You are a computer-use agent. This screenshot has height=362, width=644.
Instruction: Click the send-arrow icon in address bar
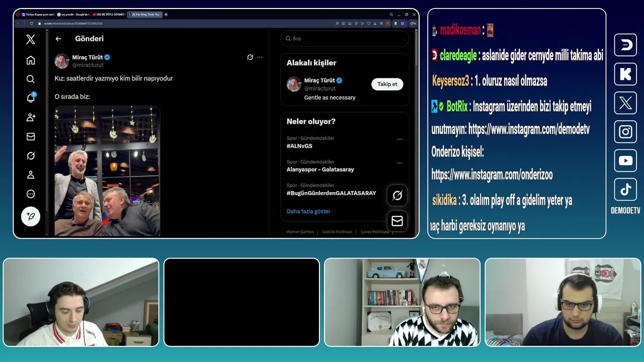[x=362, y=23]
